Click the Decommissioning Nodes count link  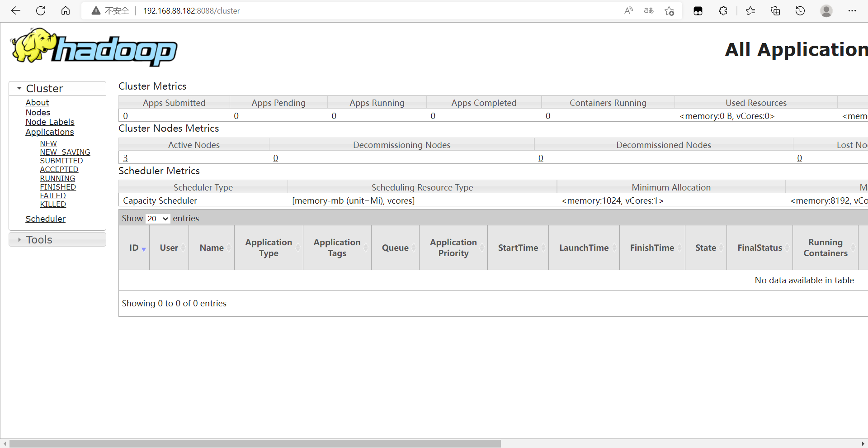tap(276, 158)
